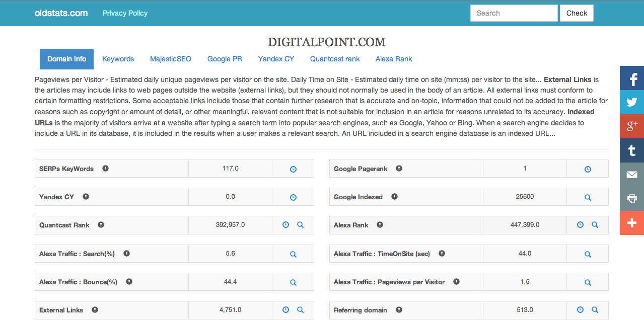Click Quantcast Rank magnifier icon
Viewport: 644px width, 320px height.
coord(300,225)
